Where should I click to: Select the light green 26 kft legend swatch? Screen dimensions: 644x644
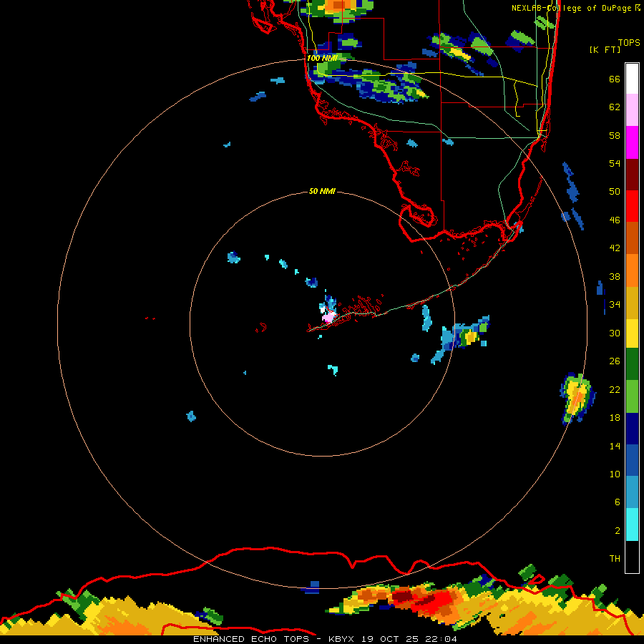632,396
